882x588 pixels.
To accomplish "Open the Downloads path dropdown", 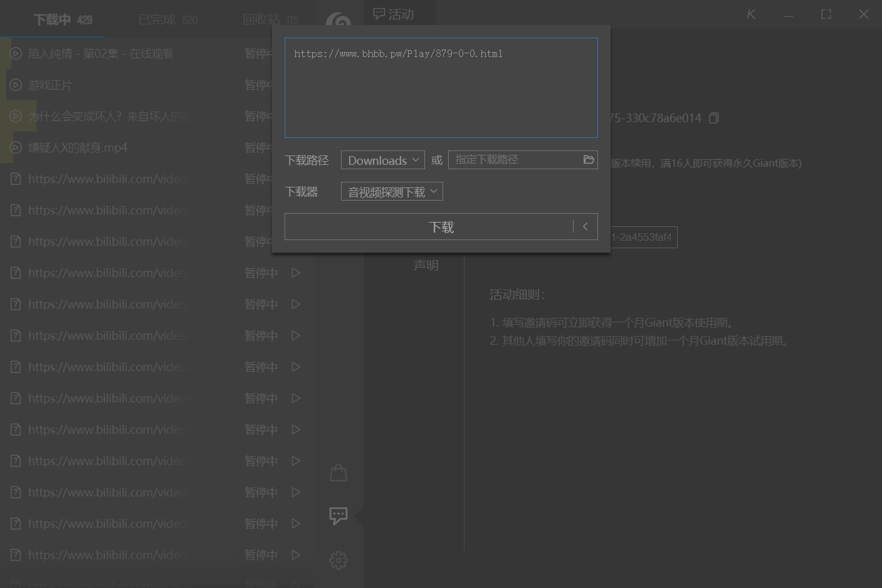I will (x=383, y=160).
